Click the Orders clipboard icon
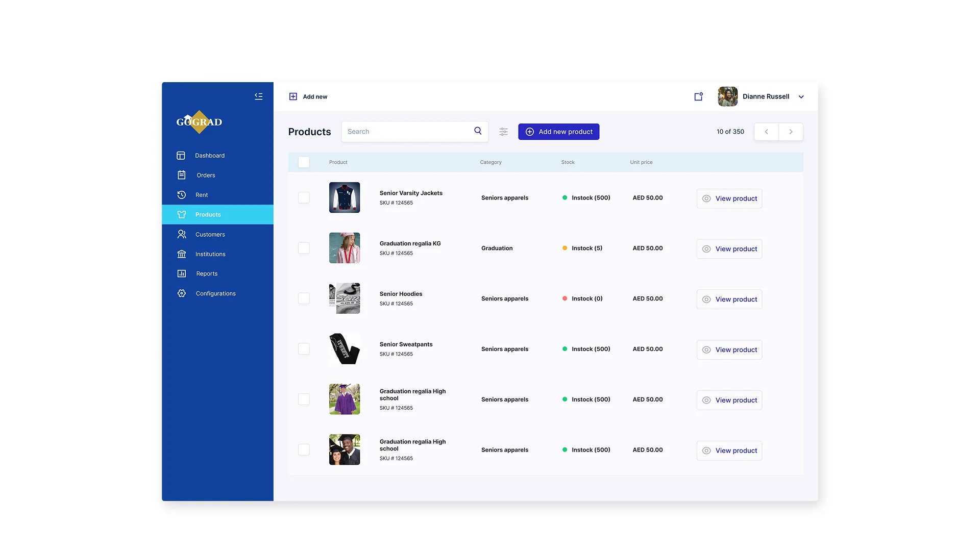This screenshot has width=980, height=551. click(x=181, y=175)
